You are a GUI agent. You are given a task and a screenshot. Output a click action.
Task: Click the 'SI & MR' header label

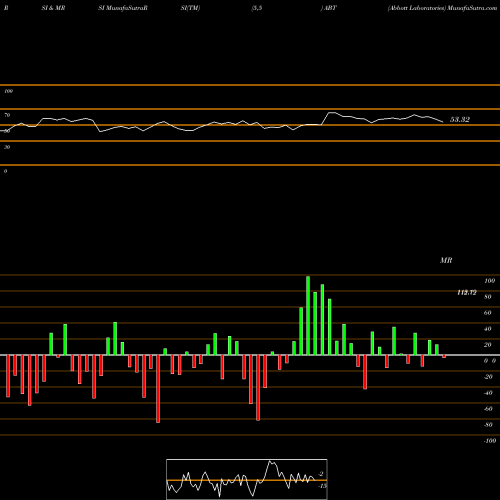pyautogui.click(x=53, y=8)
